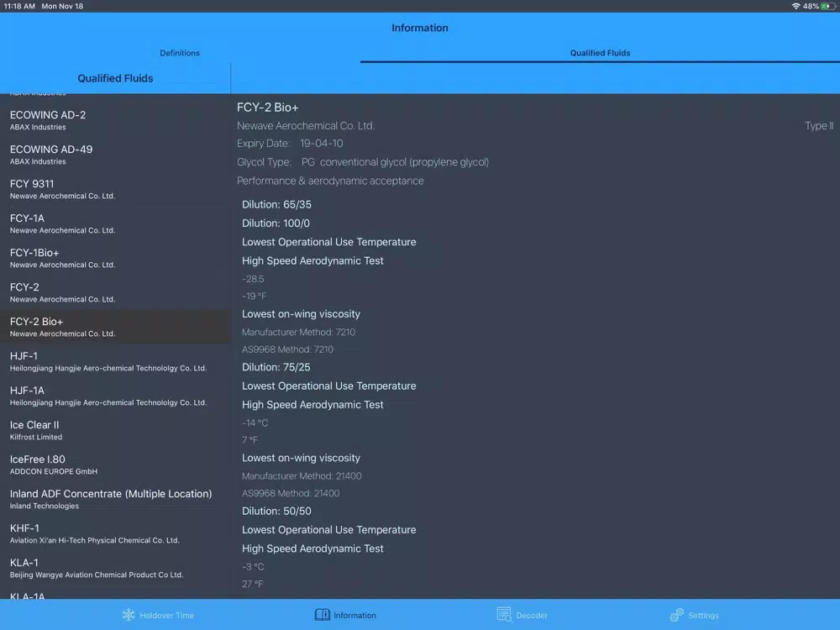The image size is (840, 630).
Task: Select HJF-1 fluid row
Action: 115,361
